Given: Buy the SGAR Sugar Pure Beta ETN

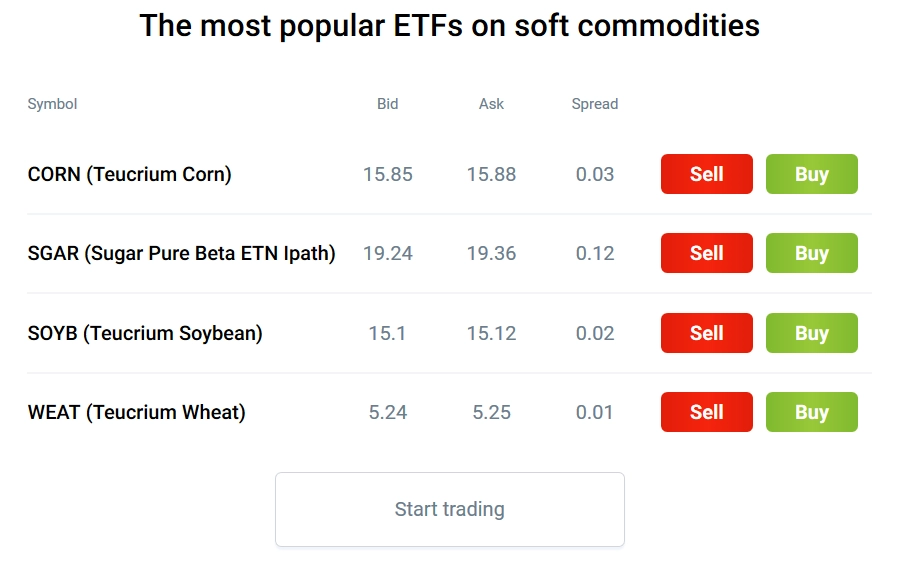Looking at the screenshot, I should [811, 253].
